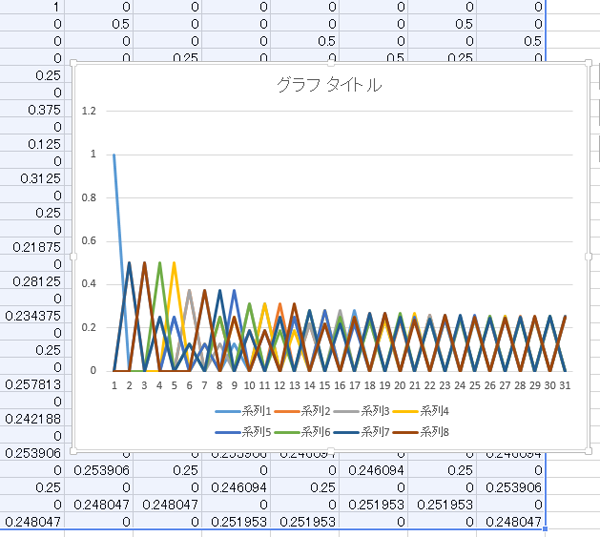Select legend entry 系列1
The height and width of the screenshot is (537, 600).
pyautogui.click(x=243, y=411)
